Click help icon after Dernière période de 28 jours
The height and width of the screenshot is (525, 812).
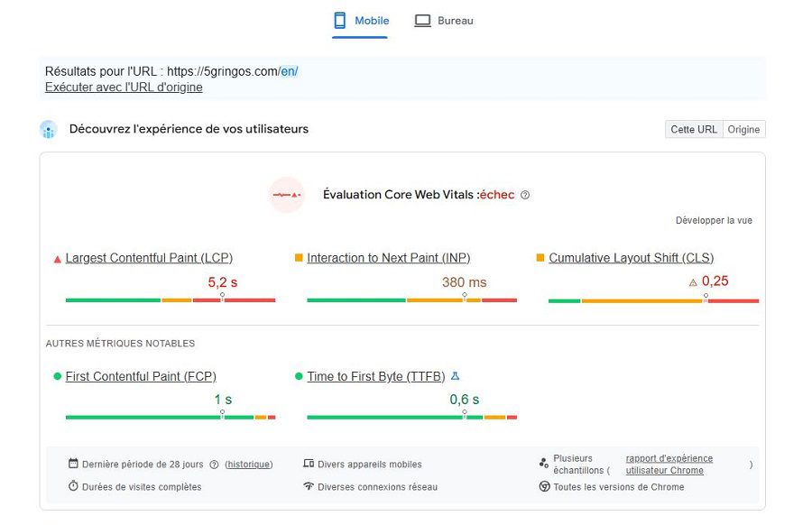coord(214,465)
